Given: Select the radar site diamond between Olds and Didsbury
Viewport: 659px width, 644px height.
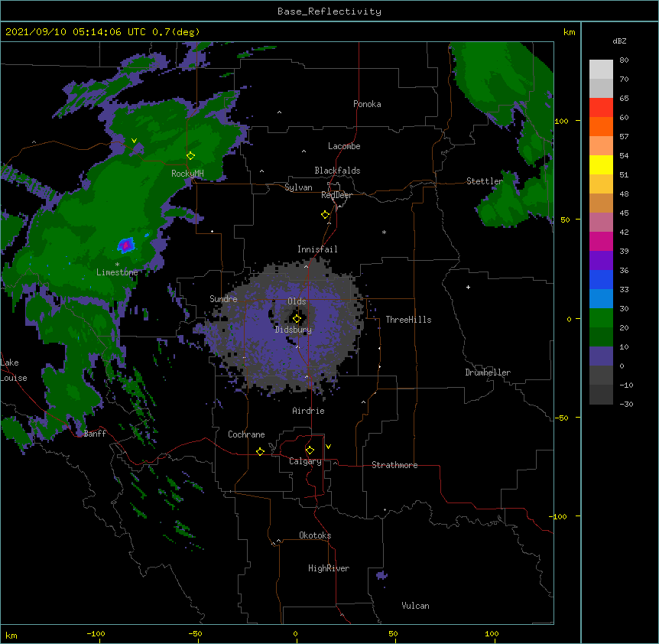Looking at the screenshot, I should (297, 319).
